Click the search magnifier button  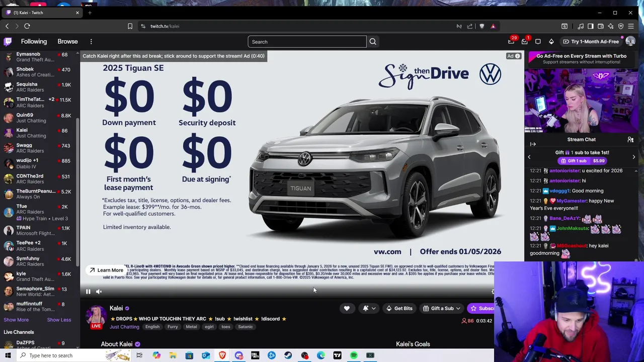click(373, 42)
